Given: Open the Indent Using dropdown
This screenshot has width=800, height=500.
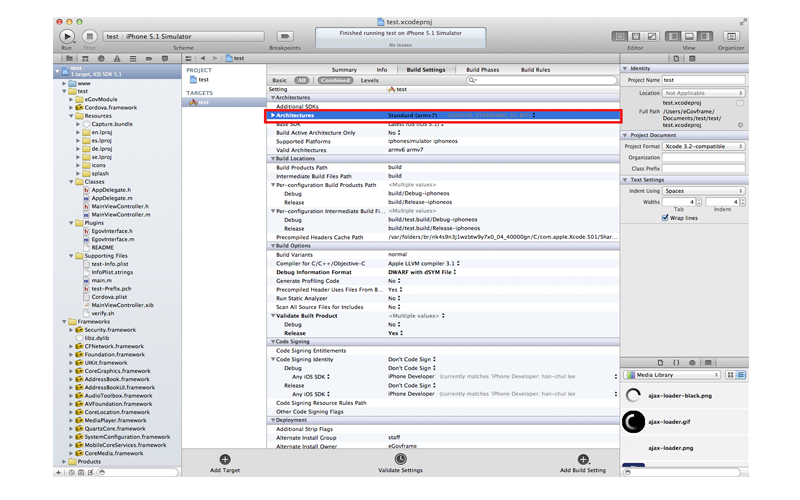Looking at the screenshot, I should tap(703, 190).
